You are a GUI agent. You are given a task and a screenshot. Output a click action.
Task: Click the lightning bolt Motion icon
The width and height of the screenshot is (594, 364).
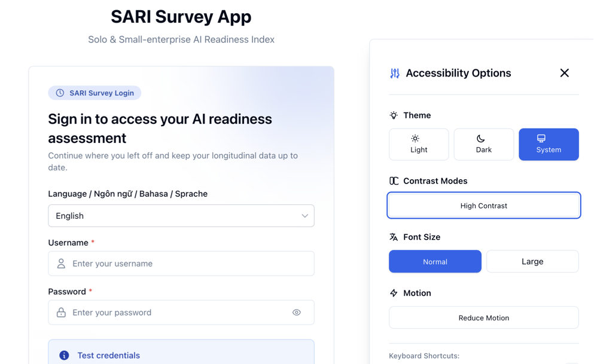point(394,293)
